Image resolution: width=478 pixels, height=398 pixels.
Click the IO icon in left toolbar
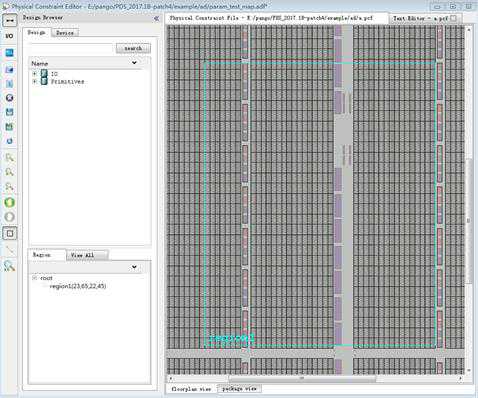click(9, 36)
